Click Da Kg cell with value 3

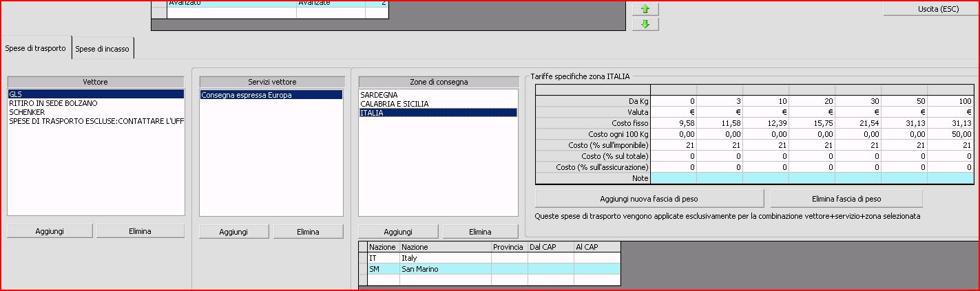coord(720,100)
